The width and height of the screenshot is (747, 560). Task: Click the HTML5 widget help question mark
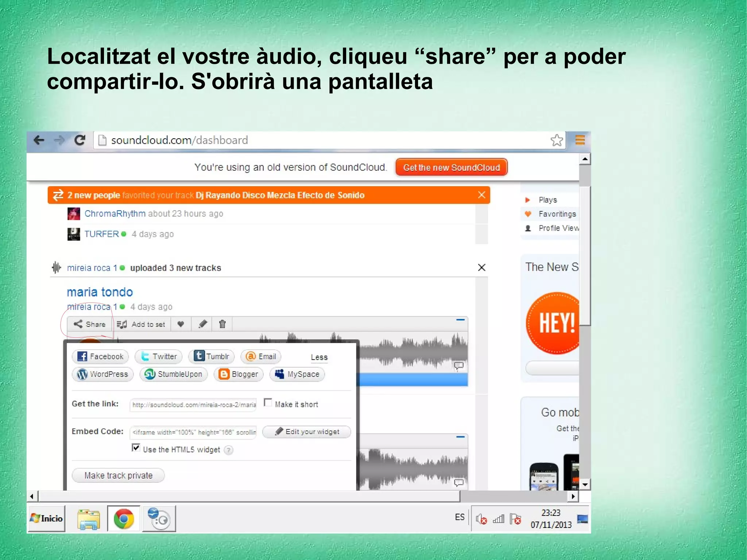pyautogui.click(x=229, y=450)
